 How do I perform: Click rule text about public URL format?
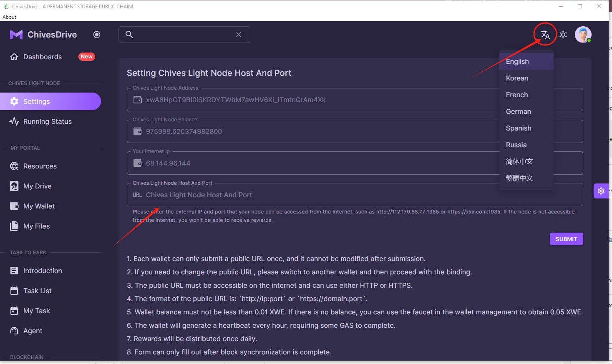pos(247,299)
